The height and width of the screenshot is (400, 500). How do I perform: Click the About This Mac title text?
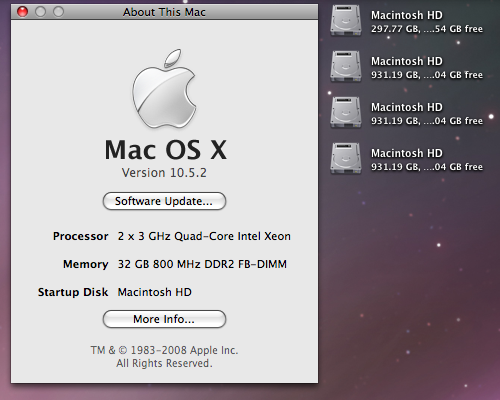(164, 12)
